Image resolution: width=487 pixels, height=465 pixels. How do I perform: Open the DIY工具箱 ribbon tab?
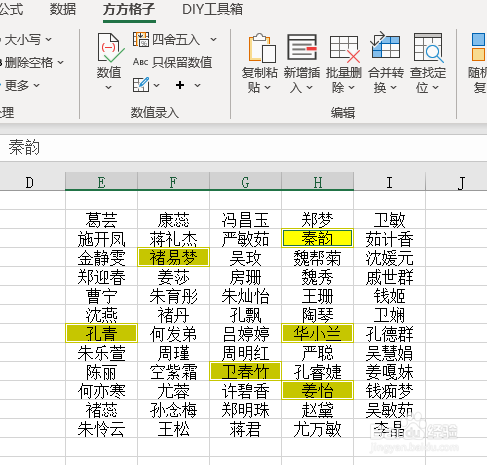pos(212,9)
